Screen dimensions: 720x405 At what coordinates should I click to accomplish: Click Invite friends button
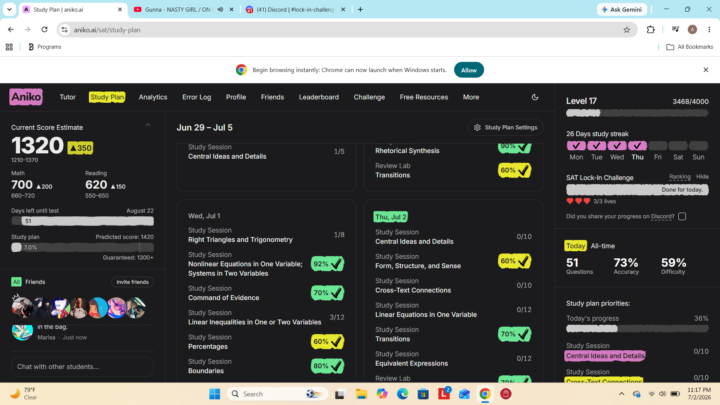(x=132, y=282)
